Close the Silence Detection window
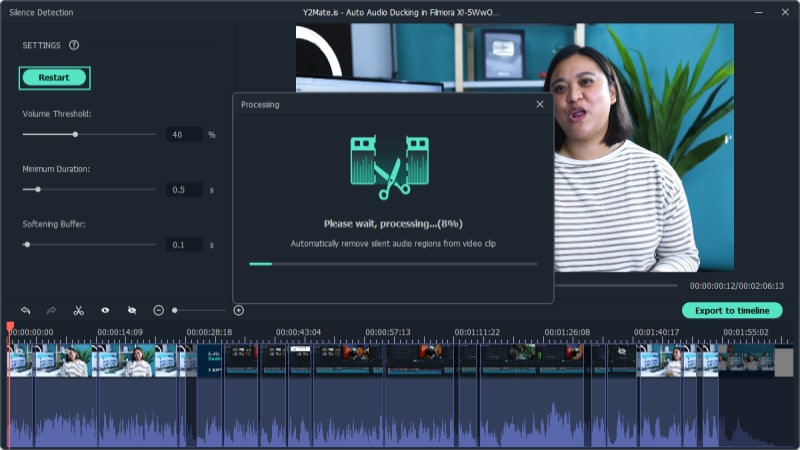The image size is (800, 450). click(x=785, y=12)
